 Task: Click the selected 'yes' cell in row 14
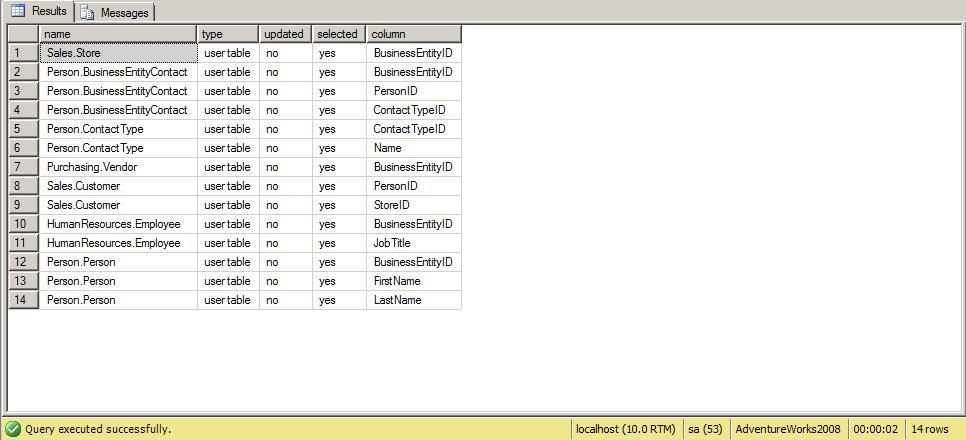(339, 300)
